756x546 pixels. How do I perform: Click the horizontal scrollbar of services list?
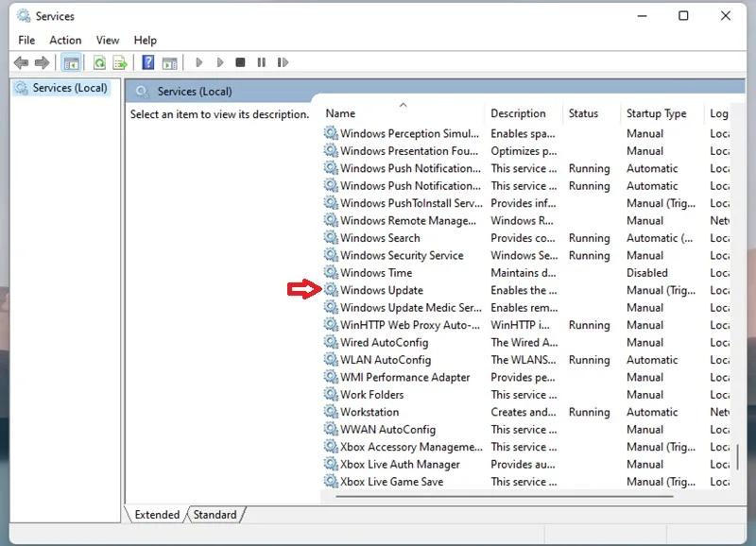pos(505,496)
